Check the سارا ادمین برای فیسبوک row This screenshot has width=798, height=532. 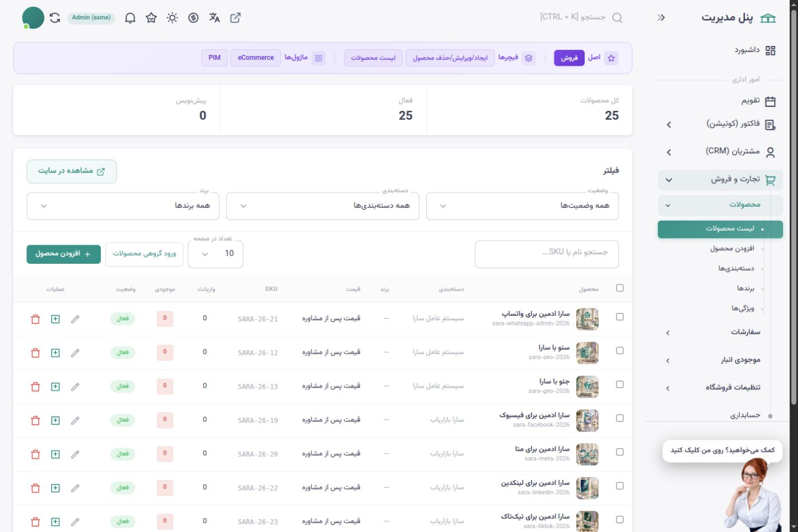point(619,418)
